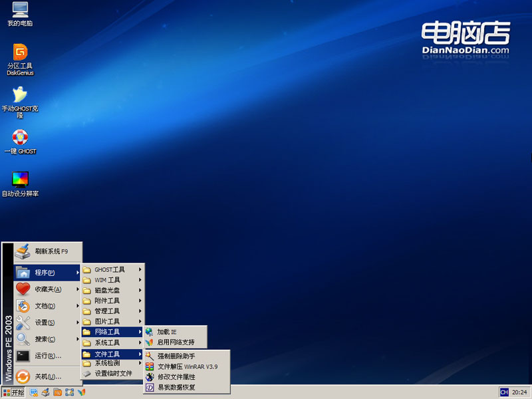Open 关机(U) menu entry
532x399 pixels.
point(50,377)
